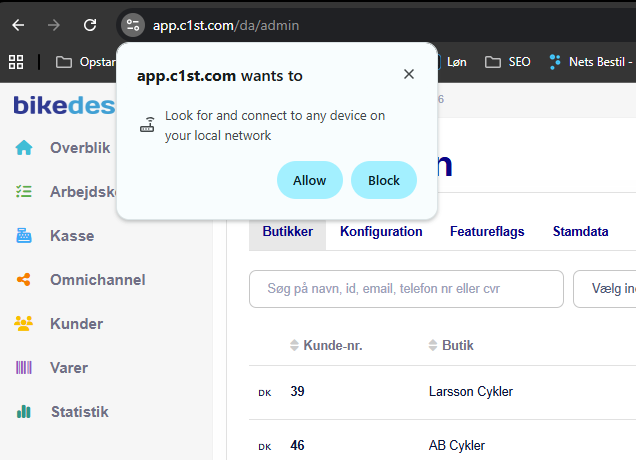This screenshot has width=636, height=460.
Task: Click the site information icon in address bar
Action: click(133, 25)
